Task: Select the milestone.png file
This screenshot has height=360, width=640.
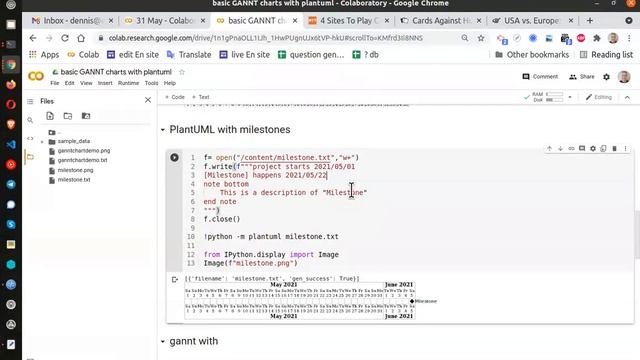Action: [75, 170]
